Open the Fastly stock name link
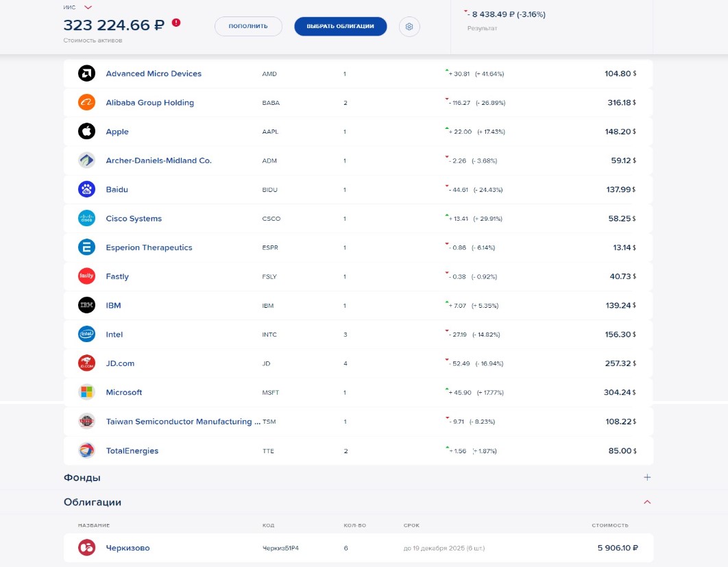This screenshot has height=567, width=728. coord(117,276)
